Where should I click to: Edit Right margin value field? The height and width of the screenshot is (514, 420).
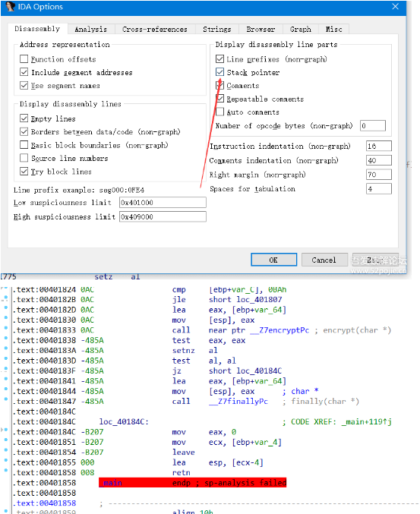[379, 175]
